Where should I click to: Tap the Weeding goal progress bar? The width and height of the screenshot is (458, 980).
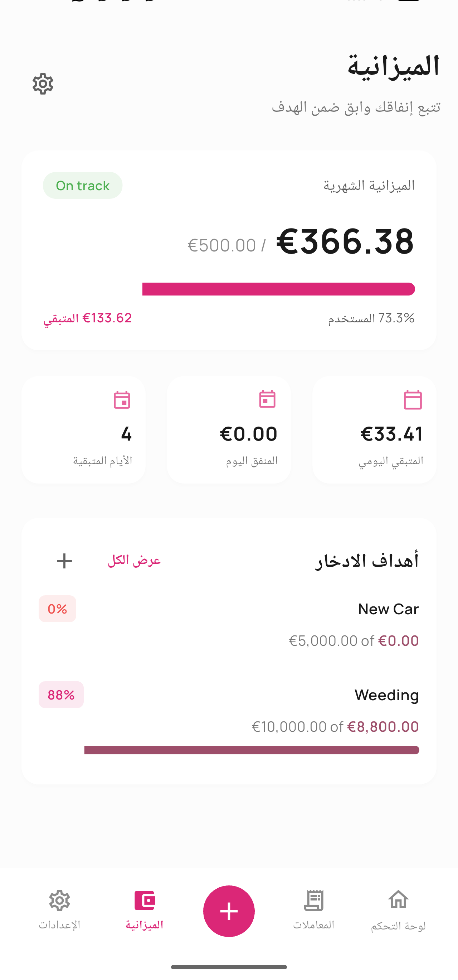251,750
